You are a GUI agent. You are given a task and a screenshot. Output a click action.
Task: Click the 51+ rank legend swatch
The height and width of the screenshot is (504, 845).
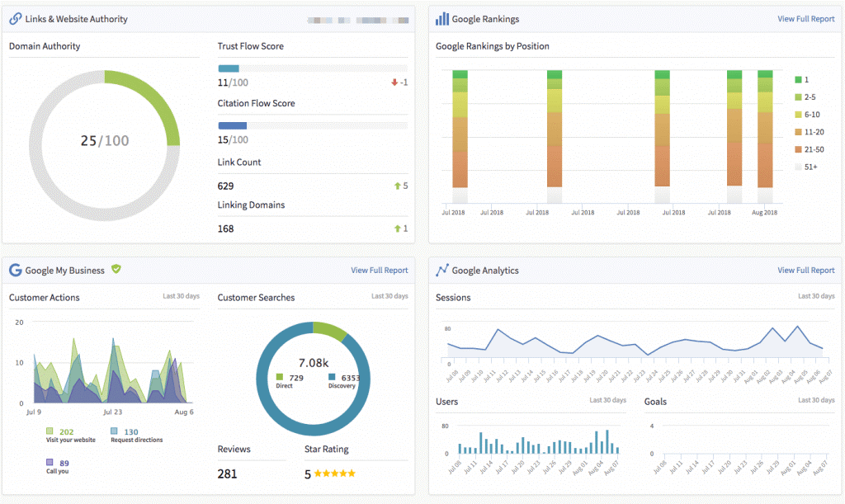(798, 167)
